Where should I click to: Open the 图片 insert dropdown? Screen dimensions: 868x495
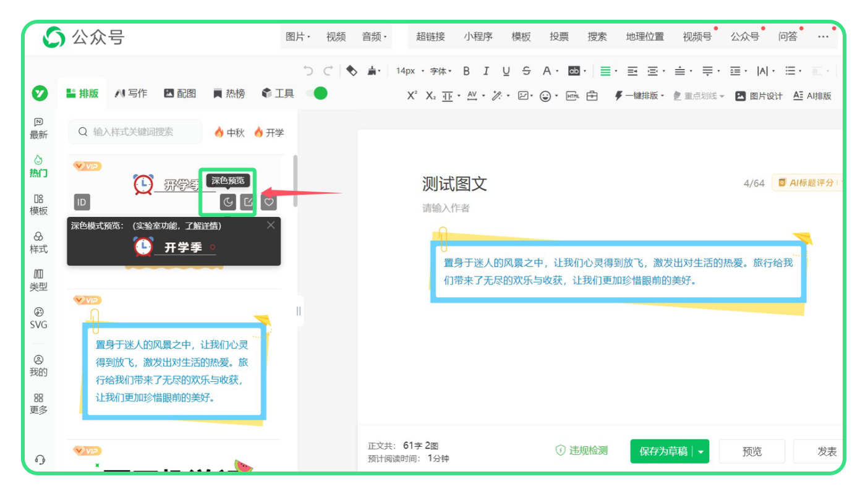coord(297,36)
